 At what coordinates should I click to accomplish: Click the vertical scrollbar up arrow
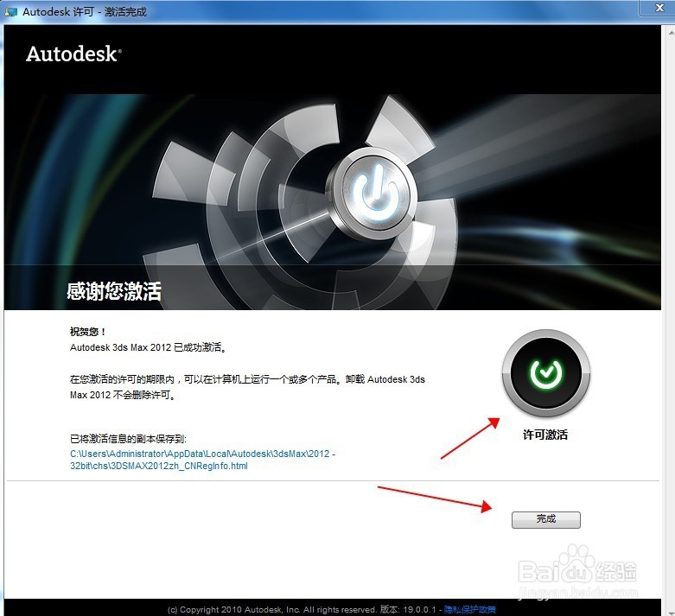[x=671, y=31]
